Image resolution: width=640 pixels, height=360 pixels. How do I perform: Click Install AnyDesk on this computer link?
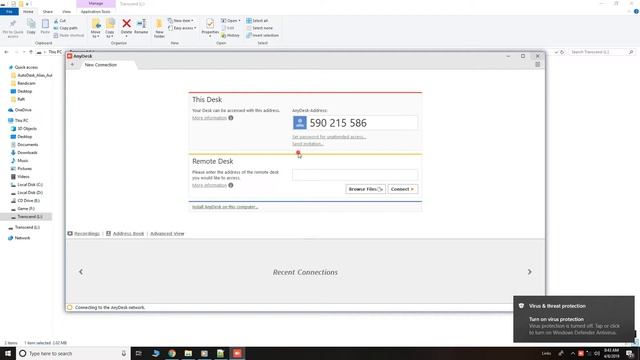[225, 207]
